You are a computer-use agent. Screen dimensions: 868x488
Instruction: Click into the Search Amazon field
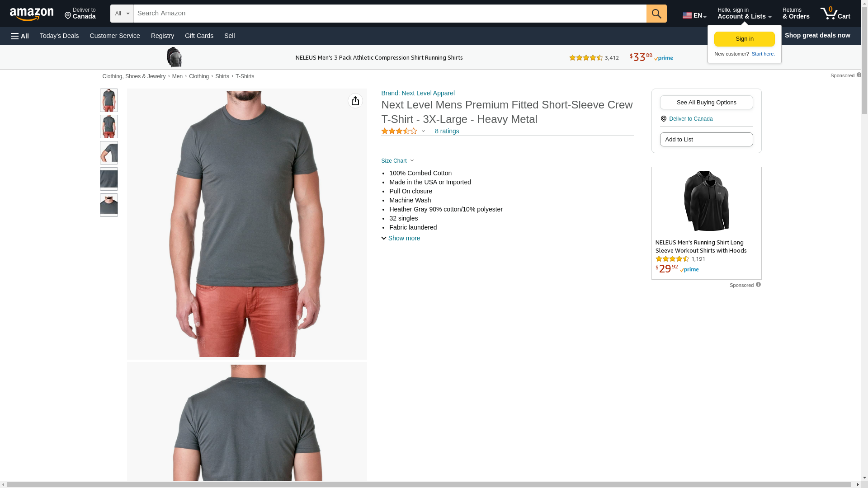390,14
